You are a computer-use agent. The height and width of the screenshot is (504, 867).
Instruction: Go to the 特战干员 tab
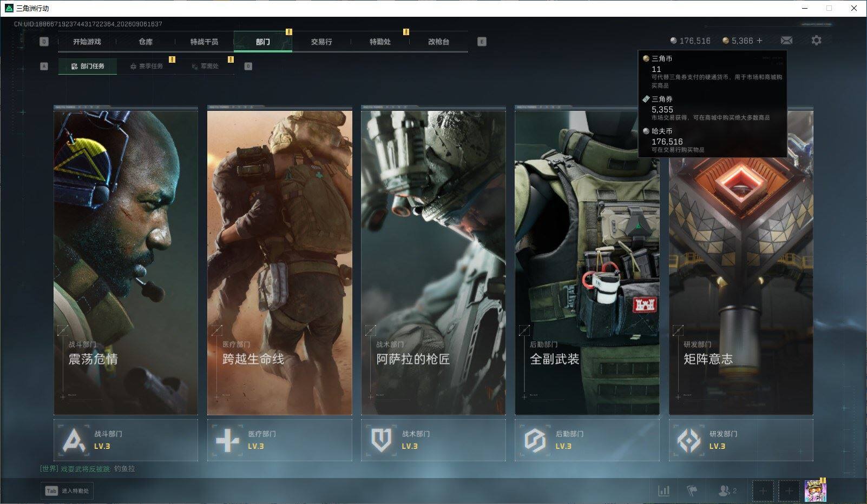(204, 42)
